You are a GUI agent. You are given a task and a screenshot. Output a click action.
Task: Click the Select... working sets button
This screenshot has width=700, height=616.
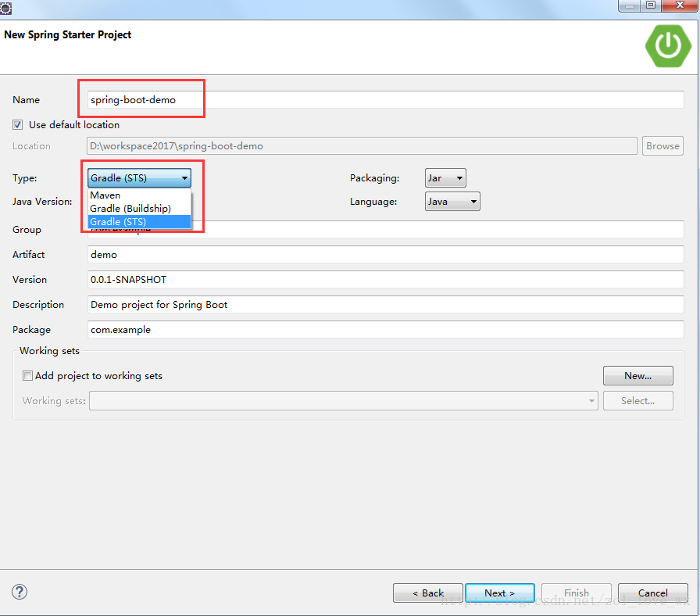(x=638, y=401)
